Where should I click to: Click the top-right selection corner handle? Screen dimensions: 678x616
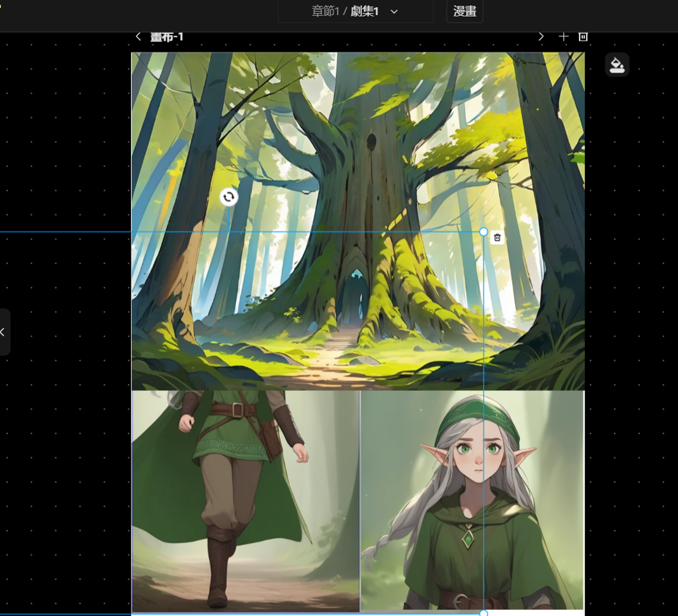pyautogui.click(x=484, y=232)
